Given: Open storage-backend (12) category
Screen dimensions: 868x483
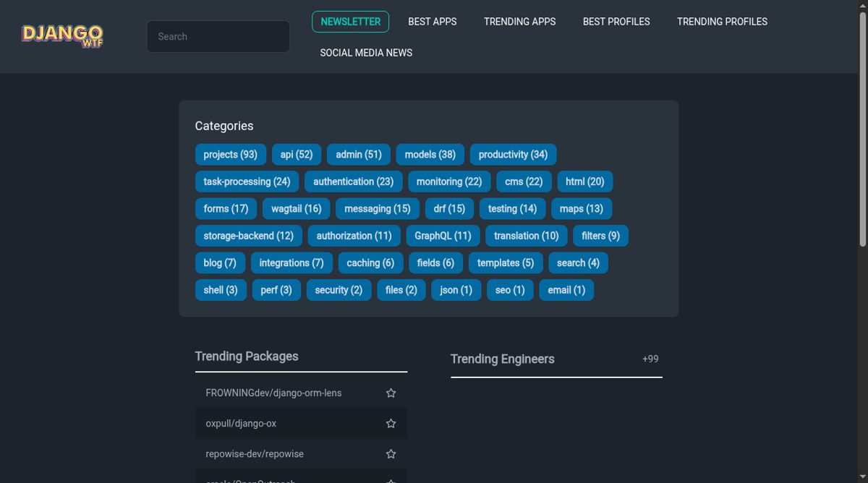Looking at the screenshot, I should click(x=248, y=236).
